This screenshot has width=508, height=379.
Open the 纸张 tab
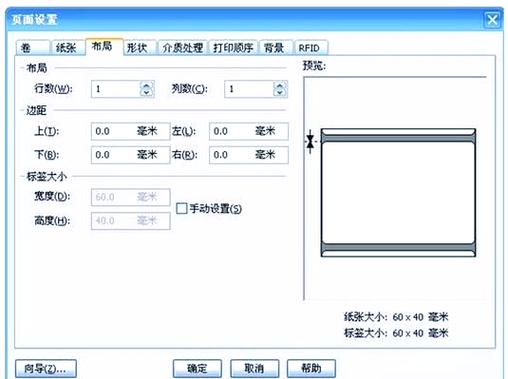[67, 48]
